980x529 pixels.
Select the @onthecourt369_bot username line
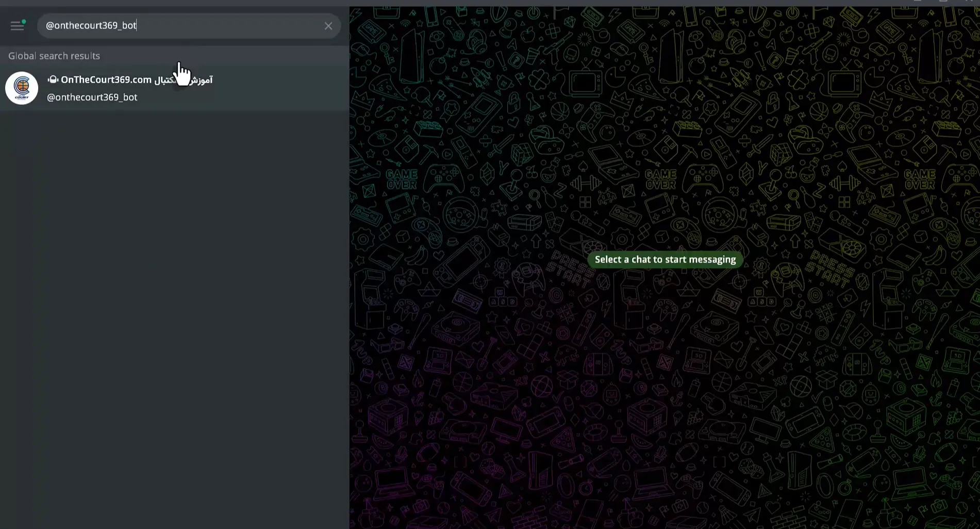92,97
